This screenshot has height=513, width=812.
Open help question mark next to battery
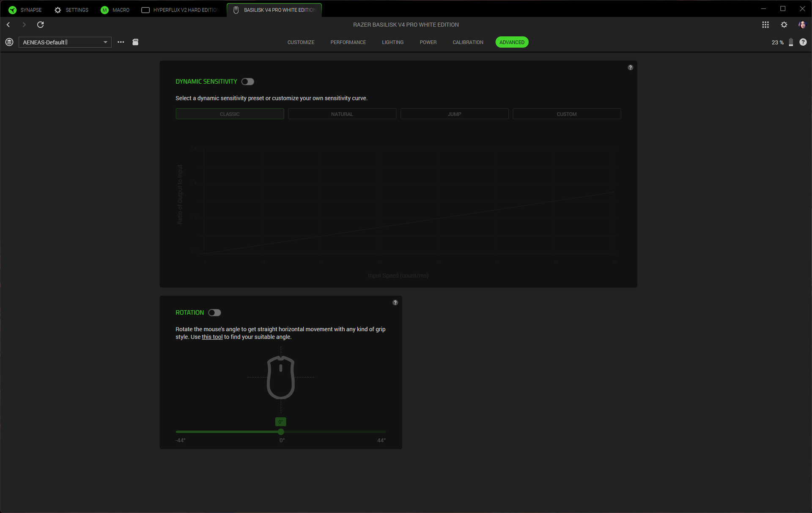pos(803,42)
